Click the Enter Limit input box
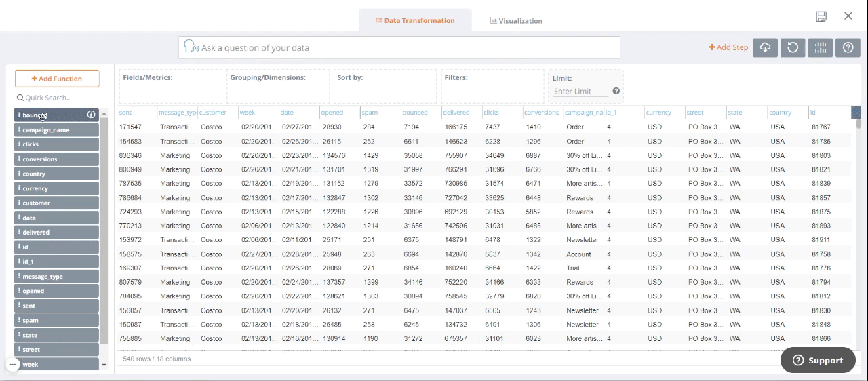Screen dimensions: 868x381 pyautogui.click(x=580, y=91)
